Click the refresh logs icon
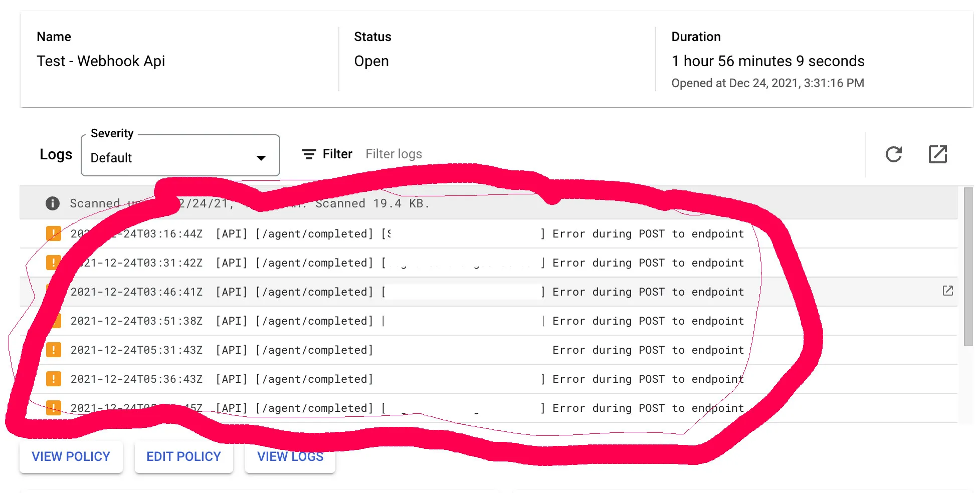The height and width of the screenshot is (493, 980). [893, 154]
